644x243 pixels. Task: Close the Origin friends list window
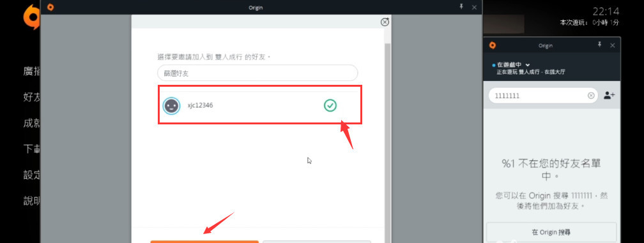612,45
